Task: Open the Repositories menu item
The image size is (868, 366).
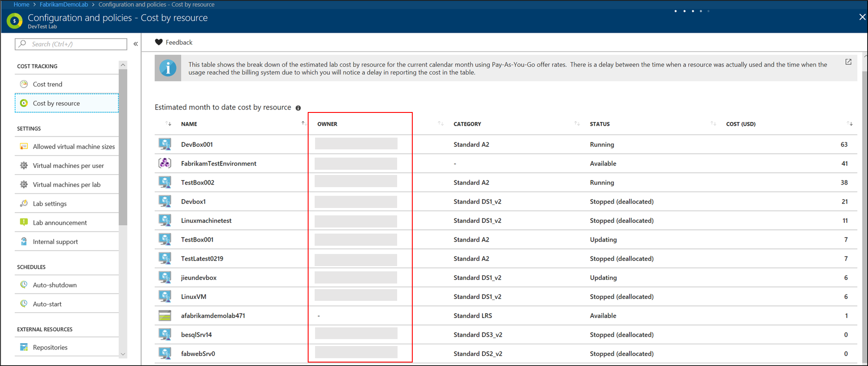Action: 67,347
